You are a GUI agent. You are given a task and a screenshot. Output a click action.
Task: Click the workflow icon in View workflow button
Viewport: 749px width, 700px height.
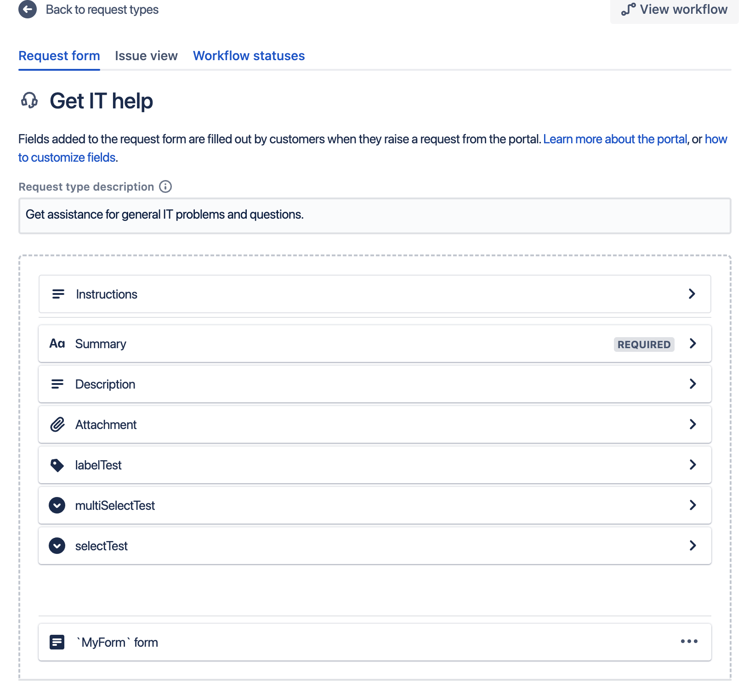click(x=628, y=9)
